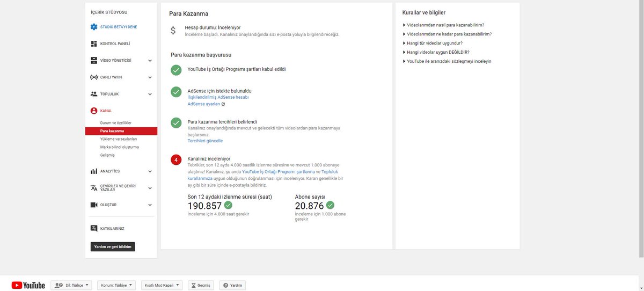
Task: Click the Para kazanma başvurusu heading
Action: pyautogui.click(x=201, y=55)
